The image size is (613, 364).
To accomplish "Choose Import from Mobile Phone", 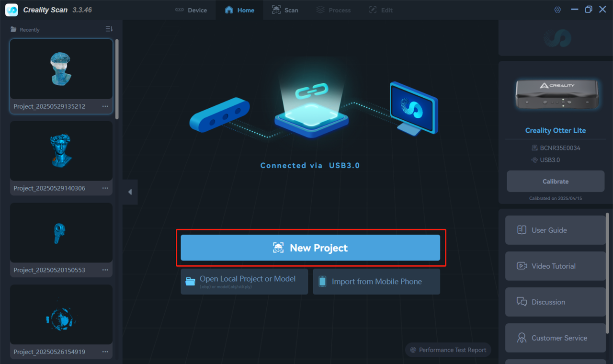I will tap(376, 282).
